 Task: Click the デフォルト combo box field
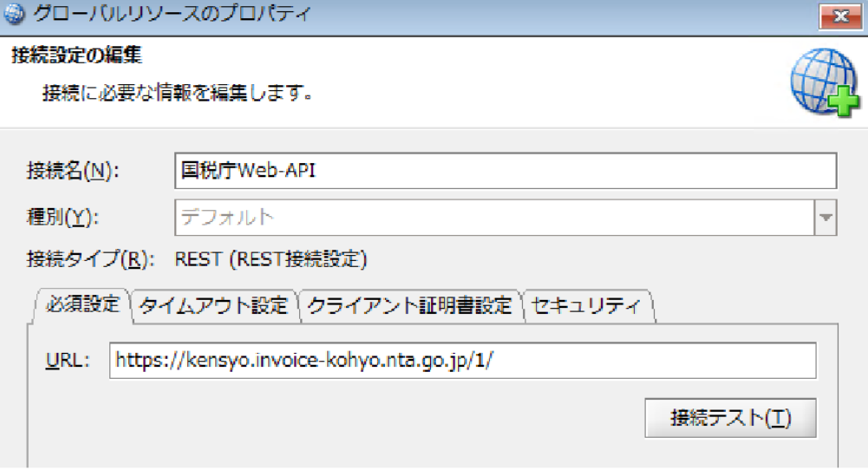494,218
